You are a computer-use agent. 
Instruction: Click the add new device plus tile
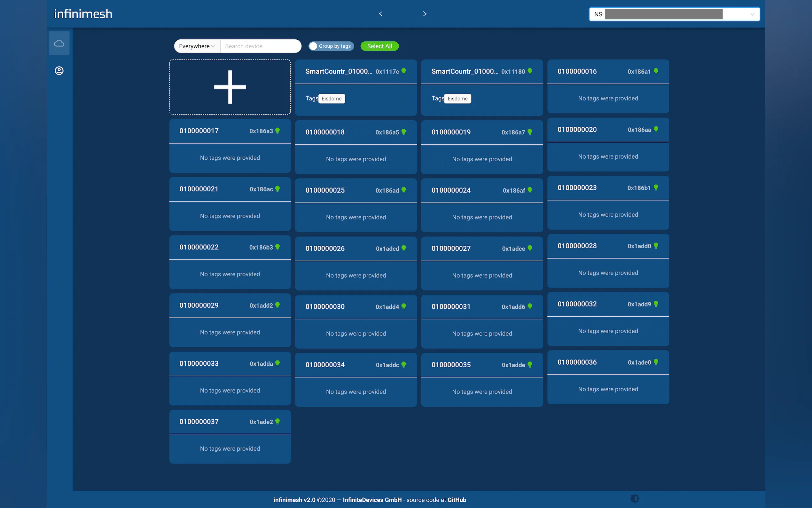tap(230, 87)
